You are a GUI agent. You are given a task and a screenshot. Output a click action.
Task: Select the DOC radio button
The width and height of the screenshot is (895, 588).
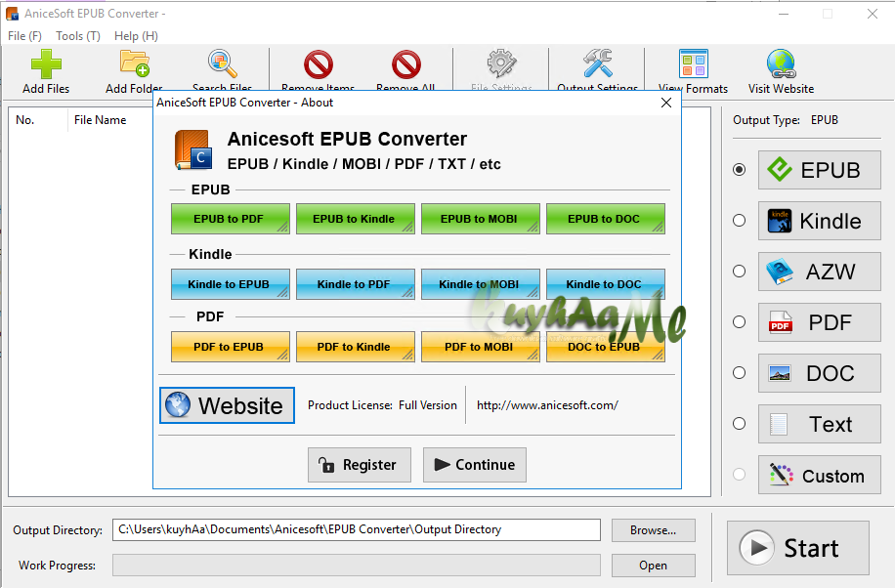[740, 373]
